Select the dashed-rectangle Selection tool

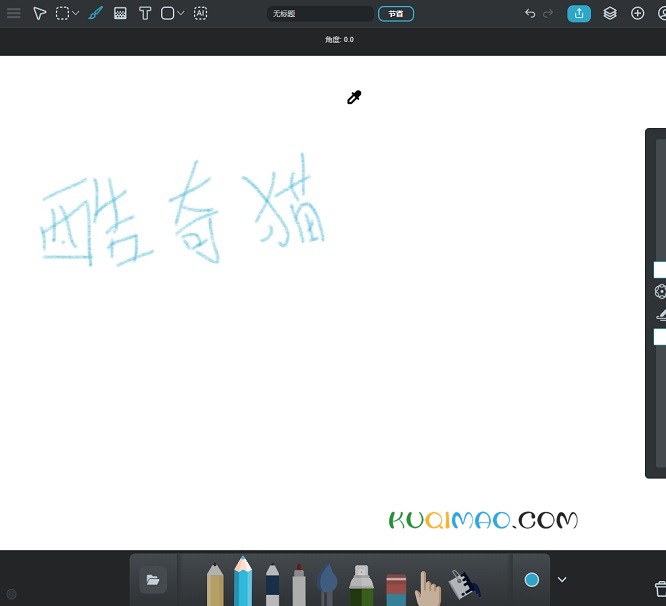point(62,13)
